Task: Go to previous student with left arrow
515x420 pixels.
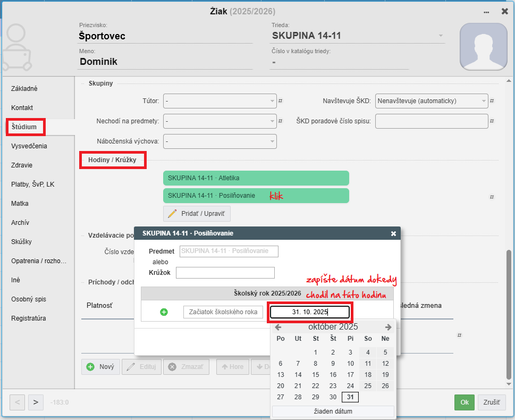Action: pos(17,402)
